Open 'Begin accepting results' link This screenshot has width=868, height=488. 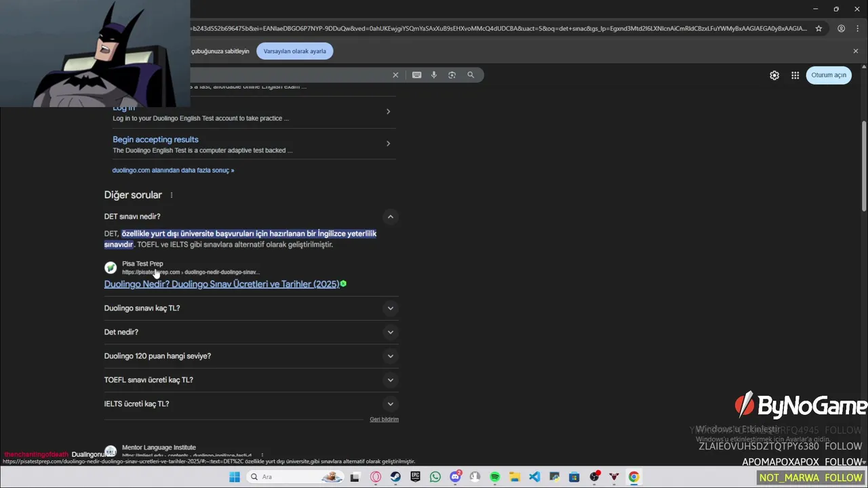tap(155, 140)
